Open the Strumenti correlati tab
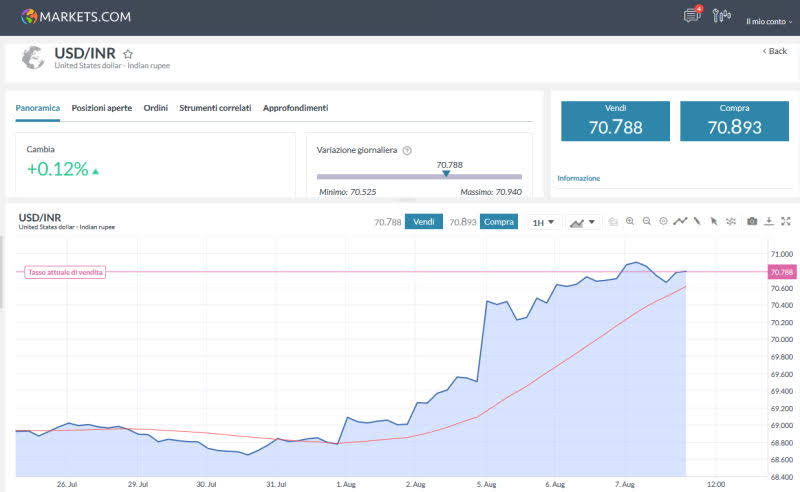This screenshot has width=800, height=492. tap(215, 108)
